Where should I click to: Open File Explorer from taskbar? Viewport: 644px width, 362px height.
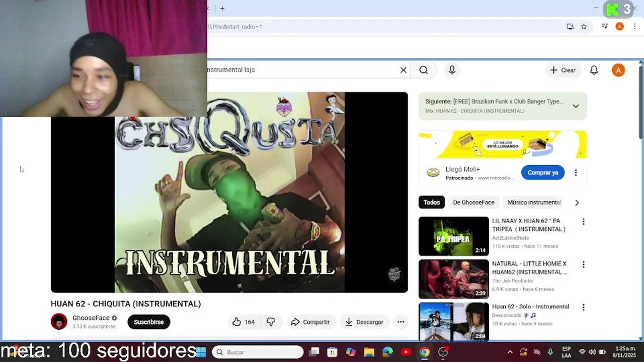[369, 352]
